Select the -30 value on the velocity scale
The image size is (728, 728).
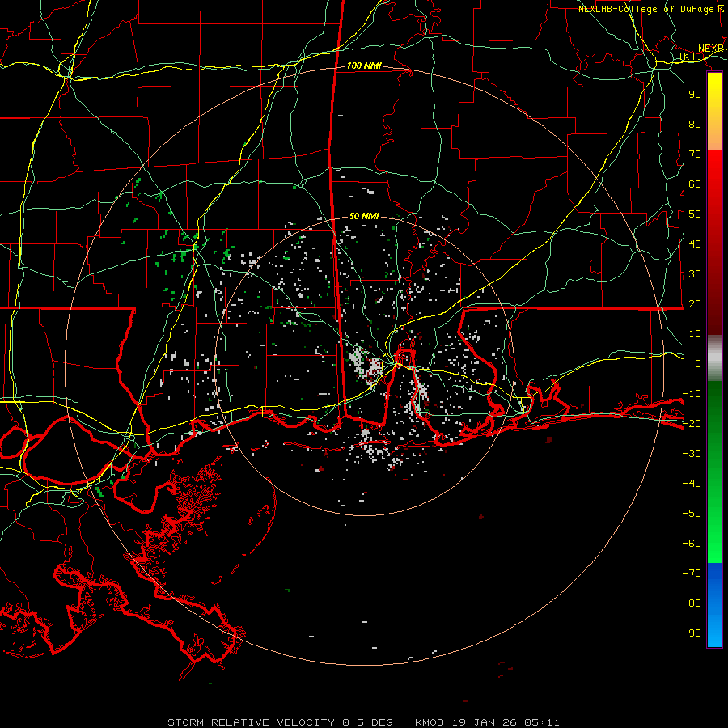click(x=692, y=454)
